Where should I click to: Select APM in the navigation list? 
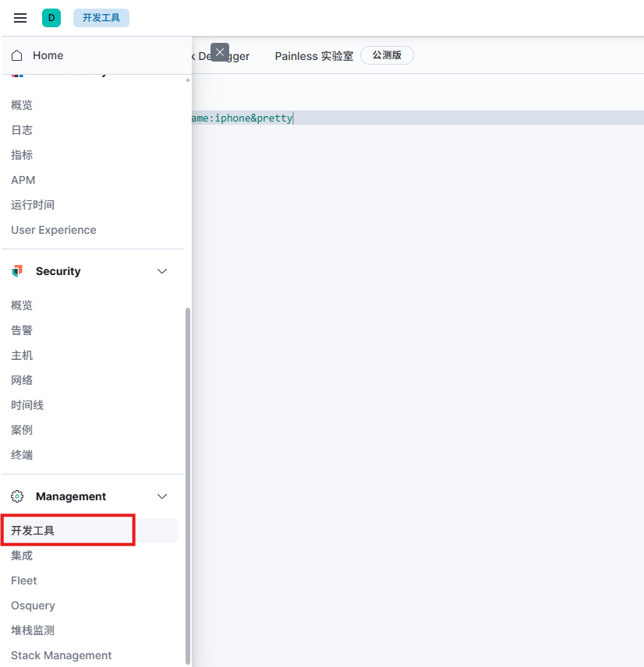(23, 180)
